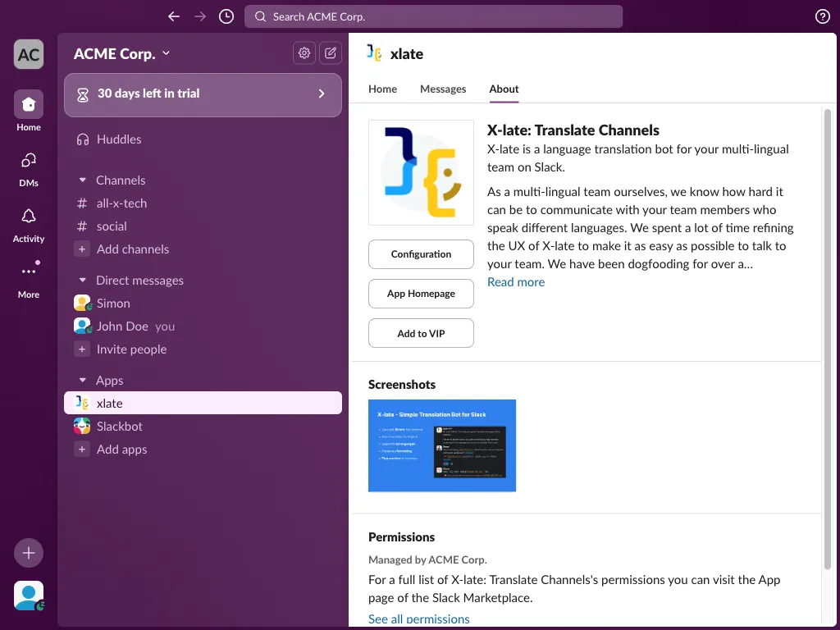
Task: Click plus icon beside Invite people
Action: click(x=82, y=349)
